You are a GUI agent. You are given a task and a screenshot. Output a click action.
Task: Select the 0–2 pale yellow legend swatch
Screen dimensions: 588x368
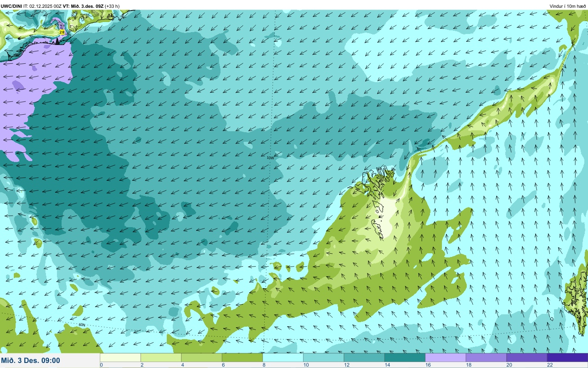pos(120,357)
